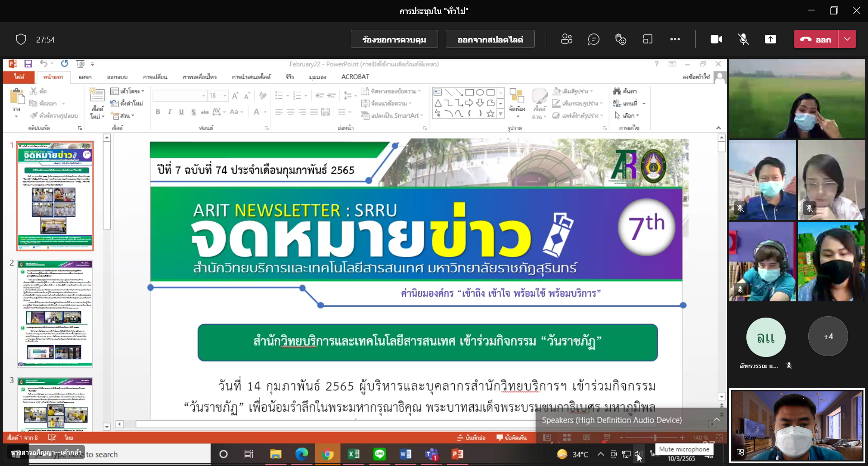Click the raise hand reactions icon
Screen dimensions: 868x466
tap(621, 39)
